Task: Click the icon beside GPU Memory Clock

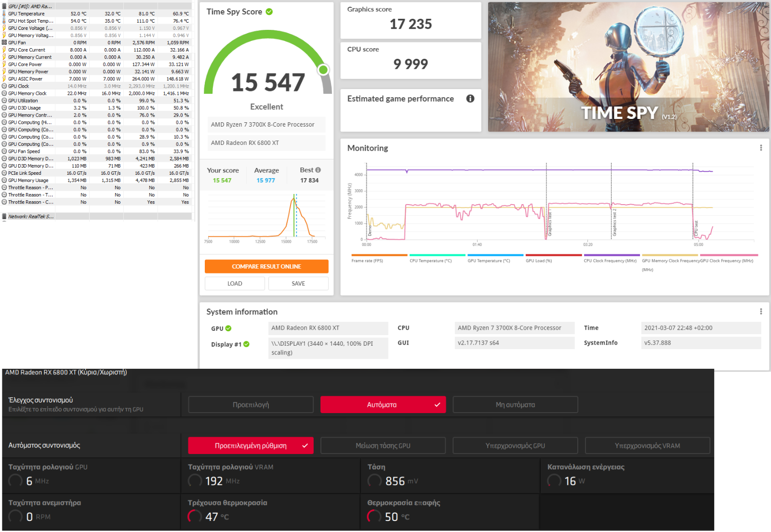Action: [4, 93]
